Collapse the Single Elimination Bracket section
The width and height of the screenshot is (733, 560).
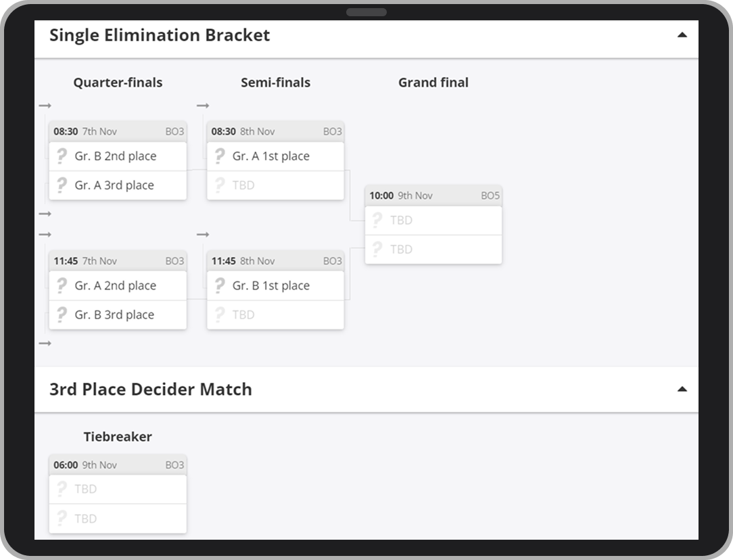coord(682,35)
